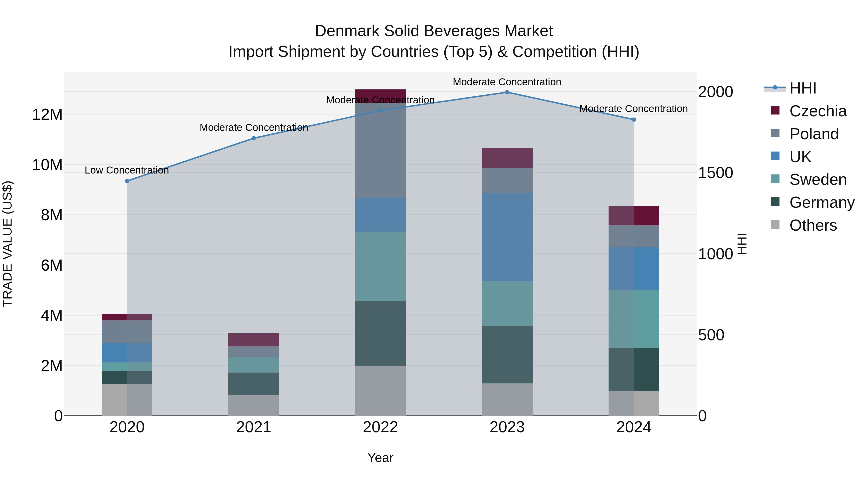Image resolution: width=868 pixels, height=488 pixels.
Task: Click the Sweden teal legend swatch
Action: click(x=775, y=179)
